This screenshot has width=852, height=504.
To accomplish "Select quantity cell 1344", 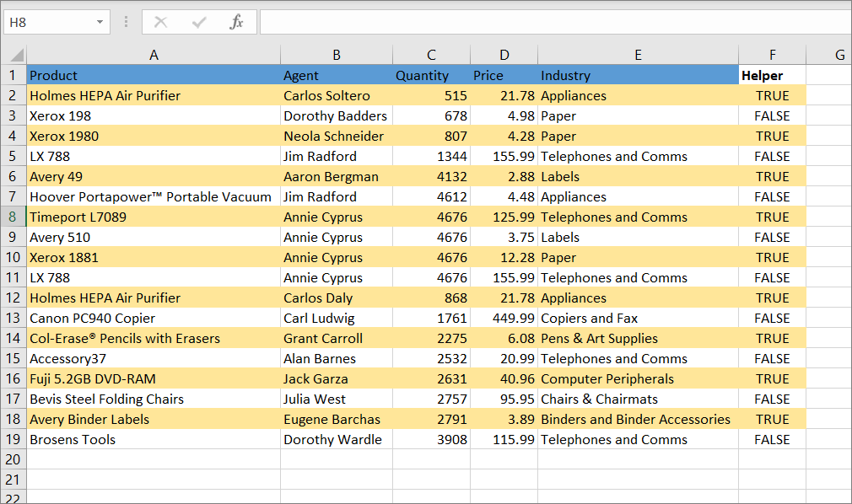I will click(431, 157).
